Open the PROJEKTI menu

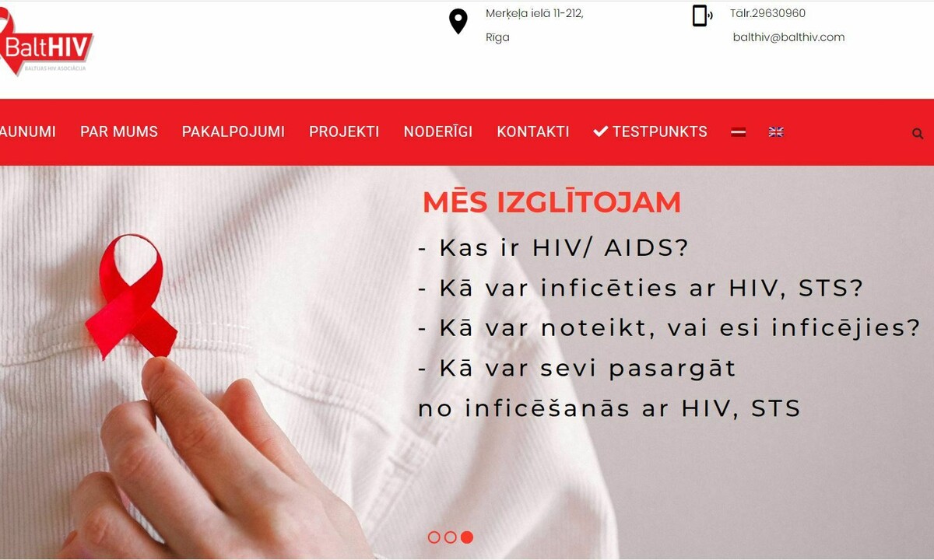pos(344,132)
